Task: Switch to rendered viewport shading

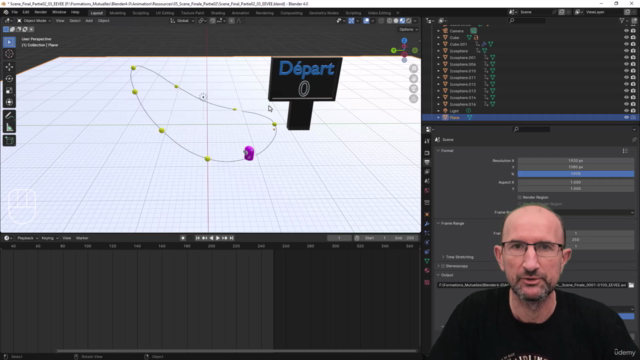Action: pos(409,20)
